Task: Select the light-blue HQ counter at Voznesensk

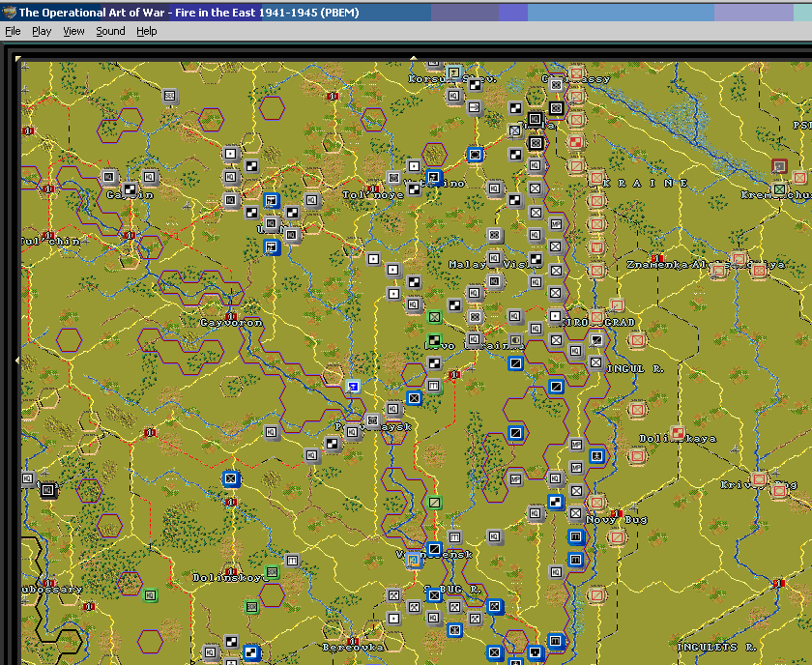Action: tap(414, 560)
